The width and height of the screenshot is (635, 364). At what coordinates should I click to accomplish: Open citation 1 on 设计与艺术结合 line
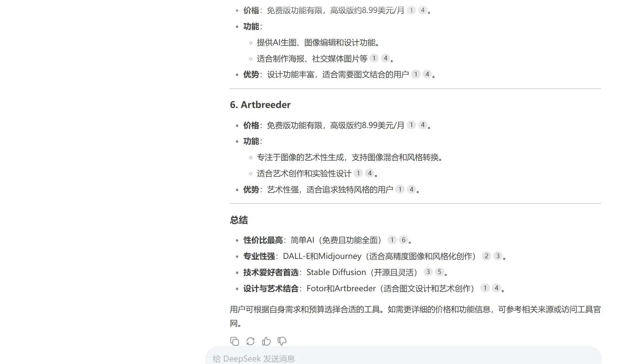pyautogui.click(x=485, y=288)
